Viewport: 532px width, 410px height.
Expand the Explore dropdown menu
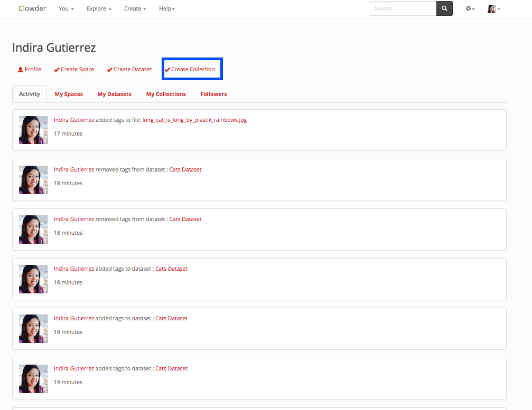point(99,9)
